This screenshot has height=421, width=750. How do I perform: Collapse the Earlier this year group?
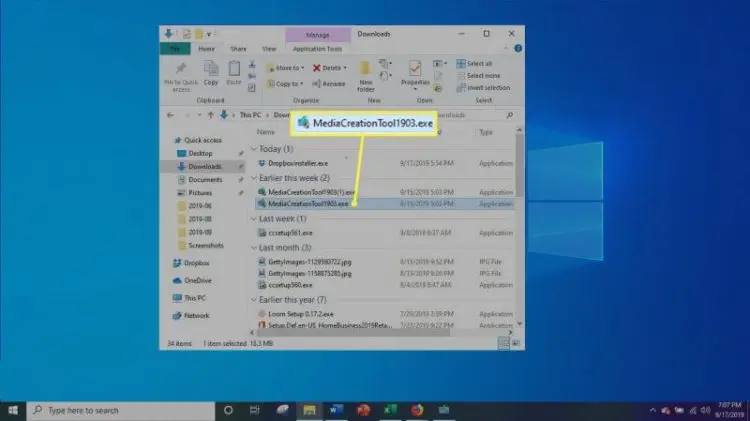tap(254, 300)
